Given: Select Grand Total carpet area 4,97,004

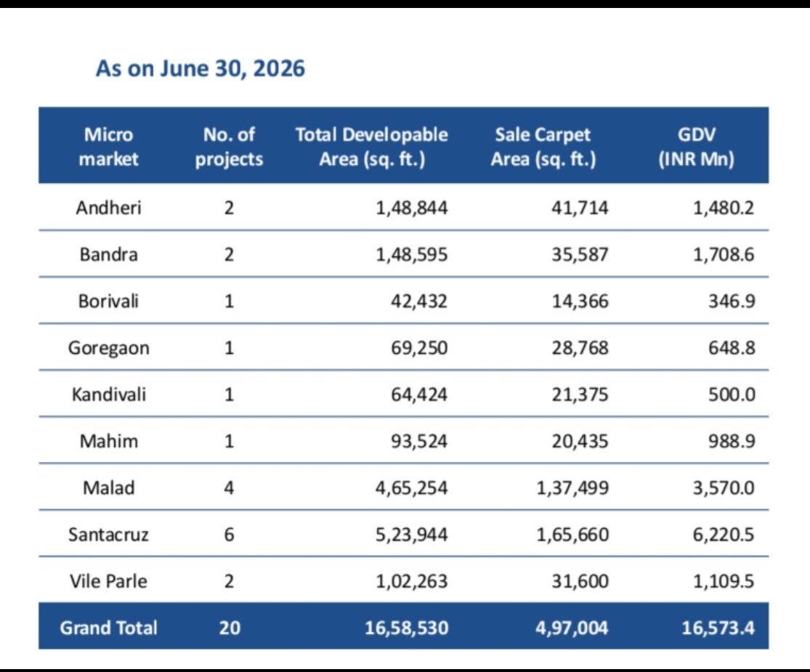Looking at the screenshot, I should coord(572,628).
